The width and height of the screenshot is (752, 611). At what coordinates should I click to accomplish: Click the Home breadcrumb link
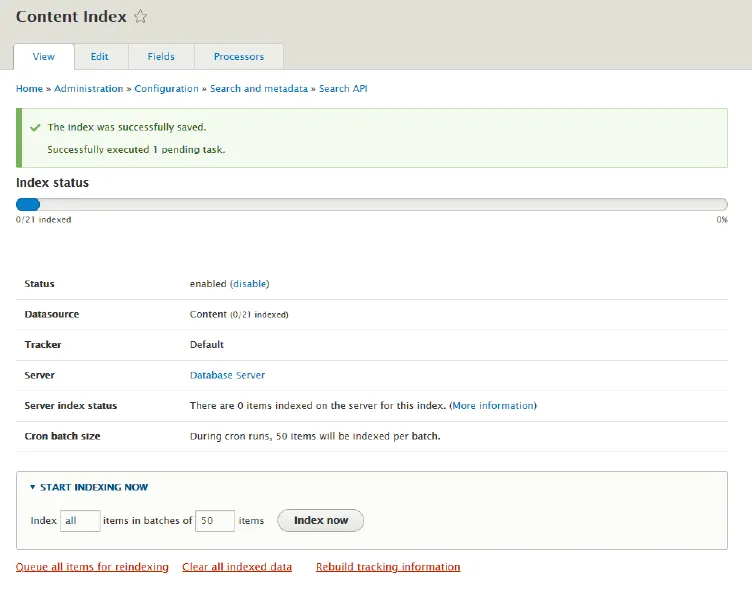point(29,89)
